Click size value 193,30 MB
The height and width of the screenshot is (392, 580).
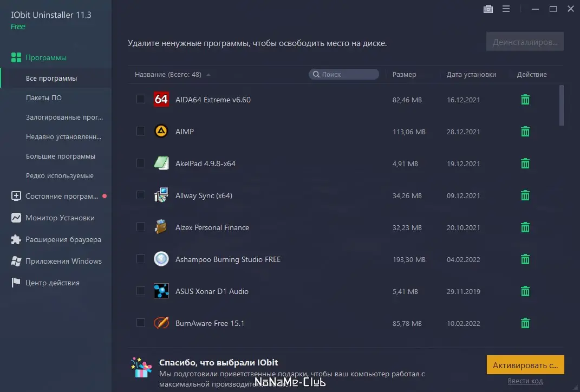(409, 259)
